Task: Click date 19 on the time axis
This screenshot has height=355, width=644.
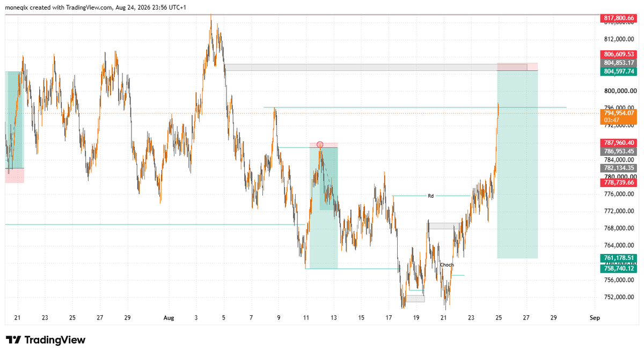Action: [x=416, y=317]
